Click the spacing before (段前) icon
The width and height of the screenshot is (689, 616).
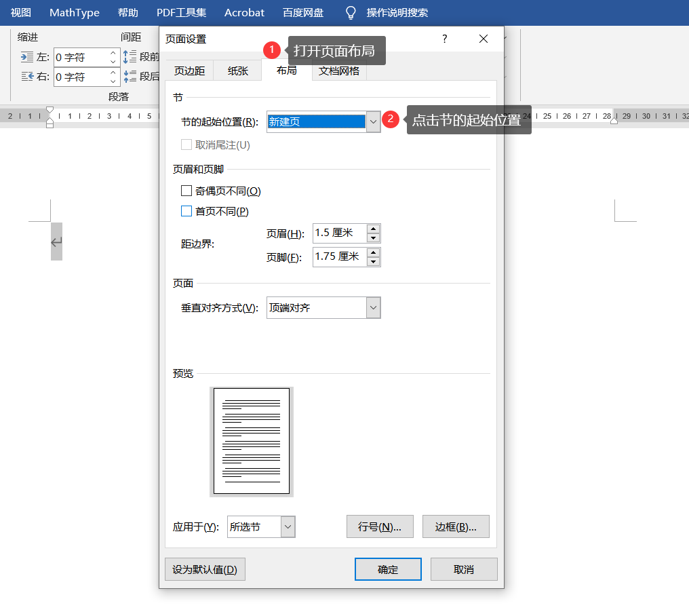(x=130, y=57)
